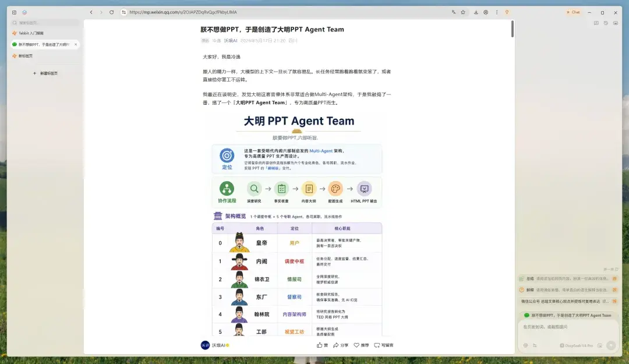
Task: Click the rectangular icon after the chat history icon
Action: [616, 23]
